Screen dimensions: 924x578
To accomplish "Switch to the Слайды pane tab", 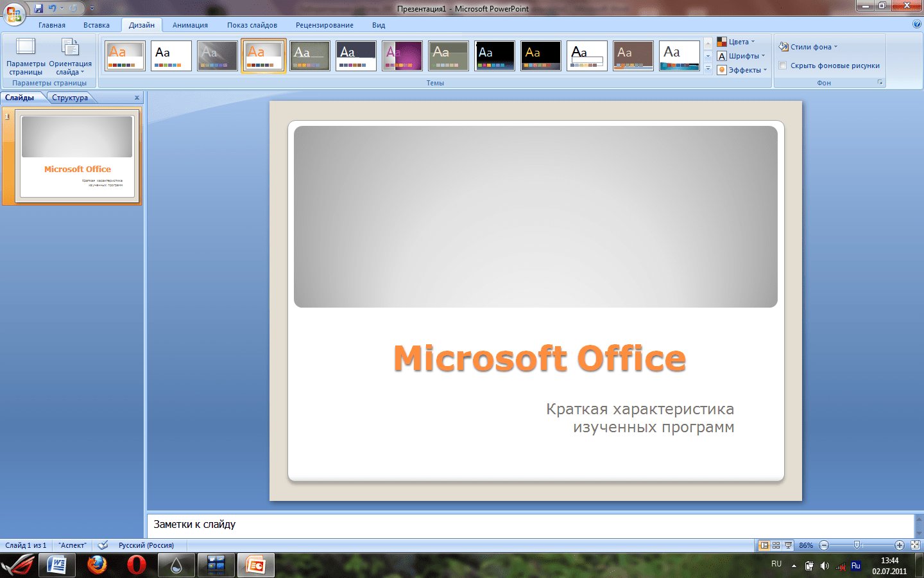I will [20, 98].
